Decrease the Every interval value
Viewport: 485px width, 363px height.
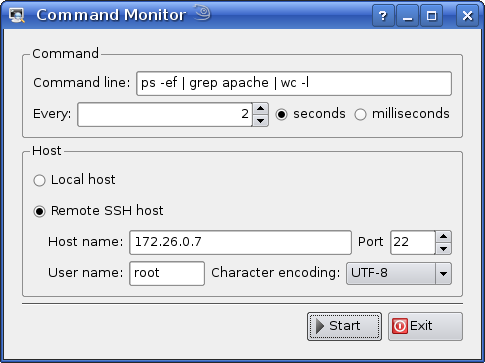(x=260, y=121)
